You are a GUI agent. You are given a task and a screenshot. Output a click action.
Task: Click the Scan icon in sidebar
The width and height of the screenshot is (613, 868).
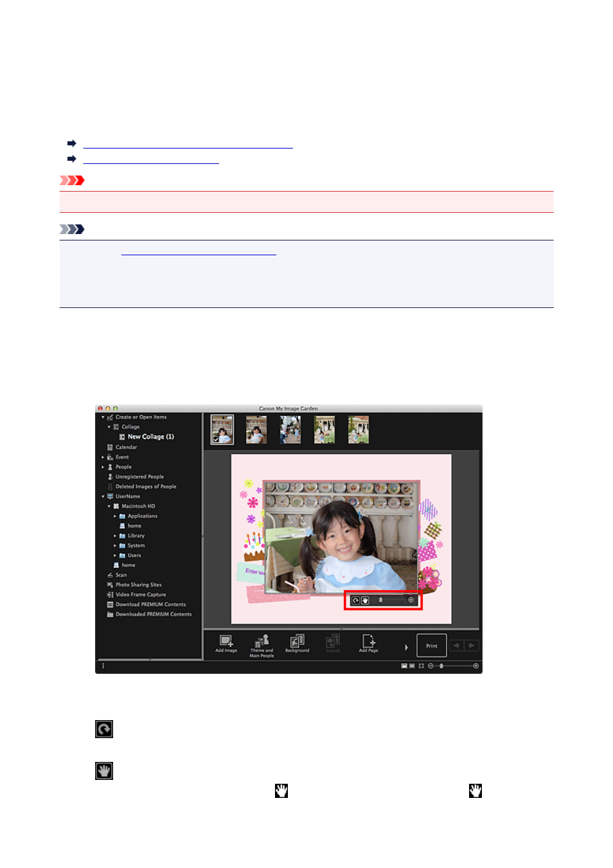point(110,575)
